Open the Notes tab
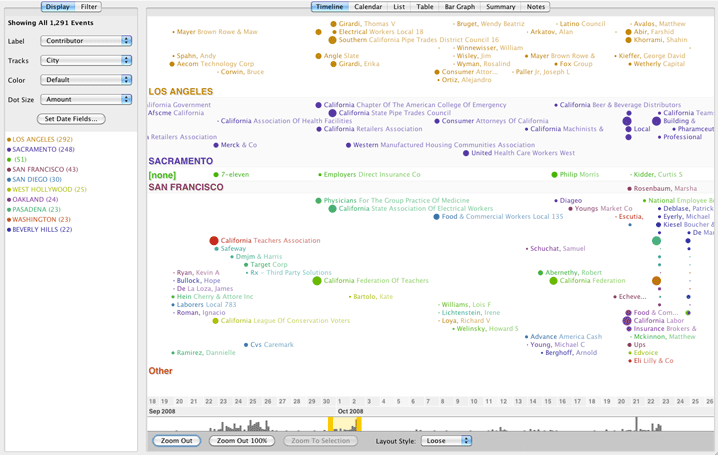The height and width of the screenshot is (455, 718). (535, 7)
